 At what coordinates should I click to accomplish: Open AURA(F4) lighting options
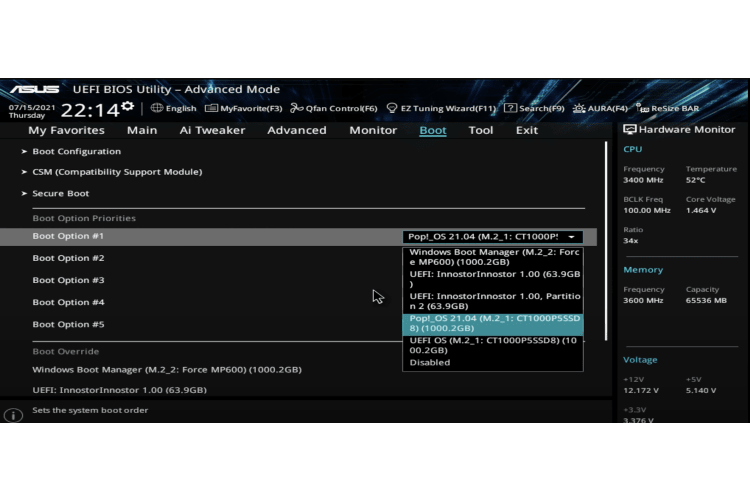coord(607,108)
